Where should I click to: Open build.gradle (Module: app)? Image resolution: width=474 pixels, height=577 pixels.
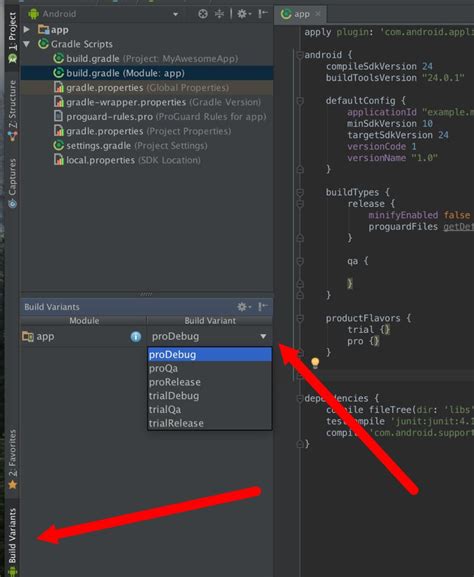tap(147, 73)
